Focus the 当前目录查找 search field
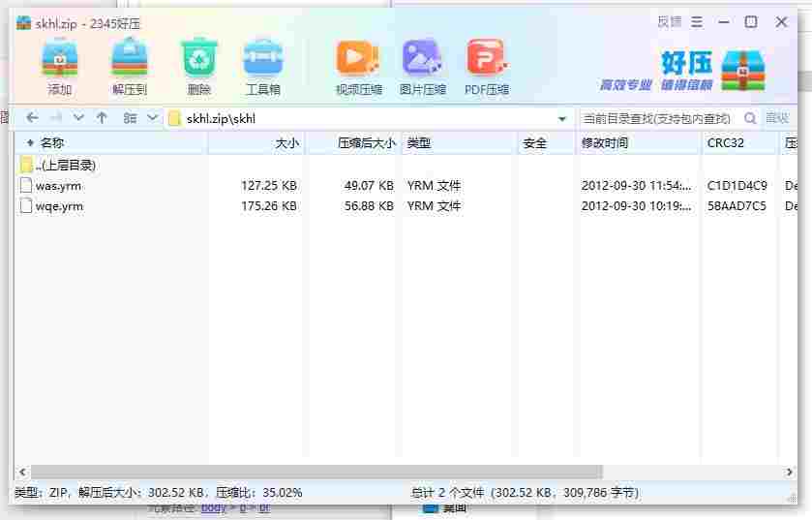The image size is (812, 520). pyautogui.click(x=661, y=118)
